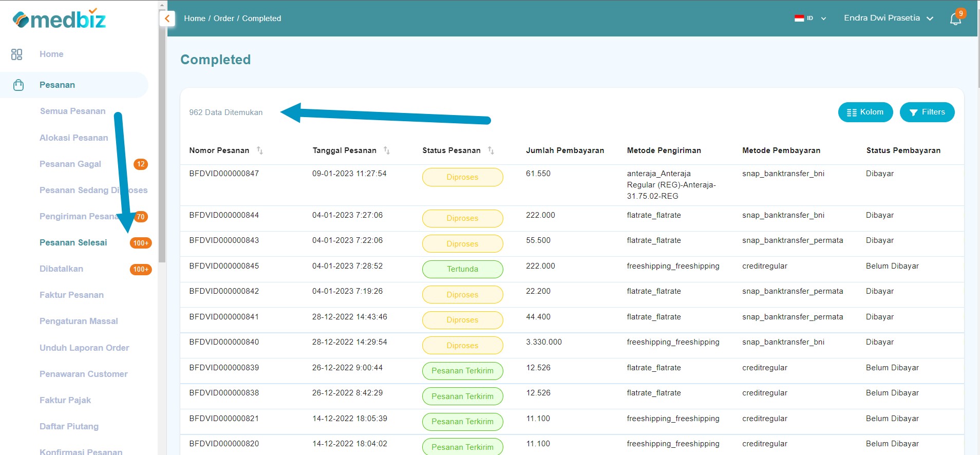Collapse the sidebar with the back arrow
The image size is (980, 455).
(167, 18)
